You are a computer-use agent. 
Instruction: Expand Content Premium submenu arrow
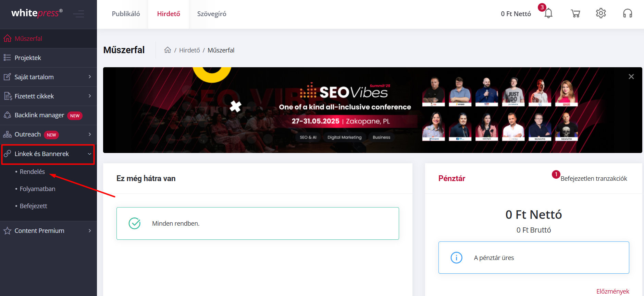coord(90,231)
